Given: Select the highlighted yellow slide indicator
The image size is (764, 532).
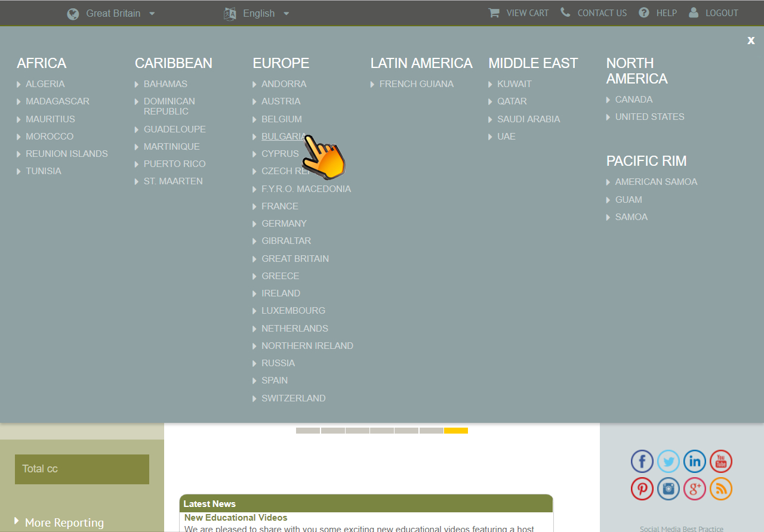Looking at the screenshot, I should [456, 431].
